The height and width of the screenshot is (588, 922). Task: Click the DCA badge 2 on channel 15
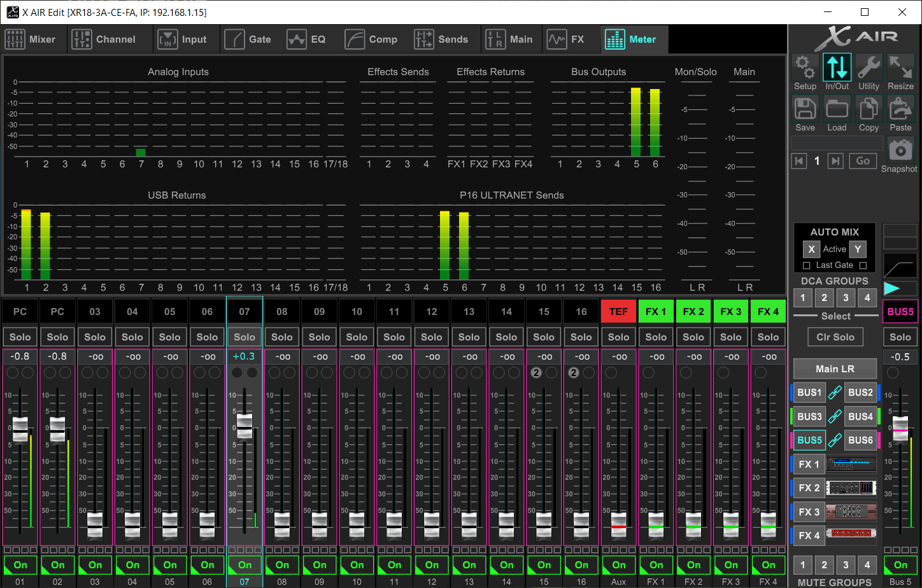click(x=536, y=373)
